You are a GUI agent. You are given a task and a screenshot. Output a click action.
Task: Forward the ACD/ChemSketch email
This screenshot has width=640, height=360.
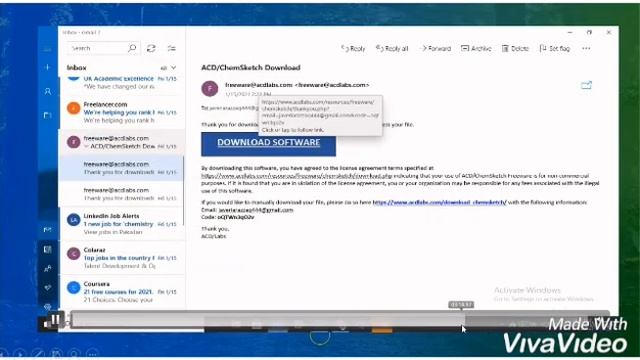click(436, 49)
